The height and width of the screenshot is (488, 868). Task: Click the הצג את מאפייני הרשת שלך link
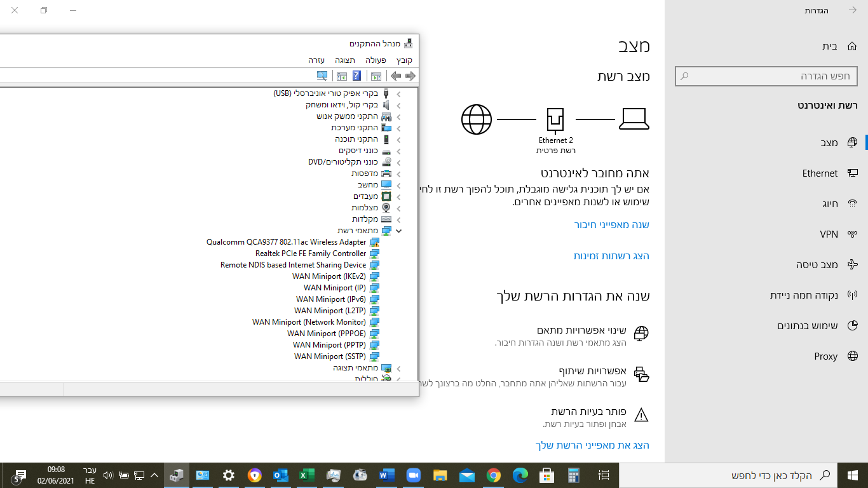pyautogui.click(x=593, y=445)
